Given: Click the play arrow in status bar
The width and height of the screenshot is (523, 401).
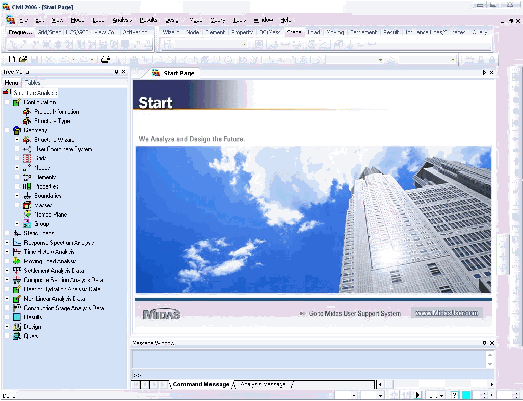Looking at the screenshot, I should [x=418, y=395].
